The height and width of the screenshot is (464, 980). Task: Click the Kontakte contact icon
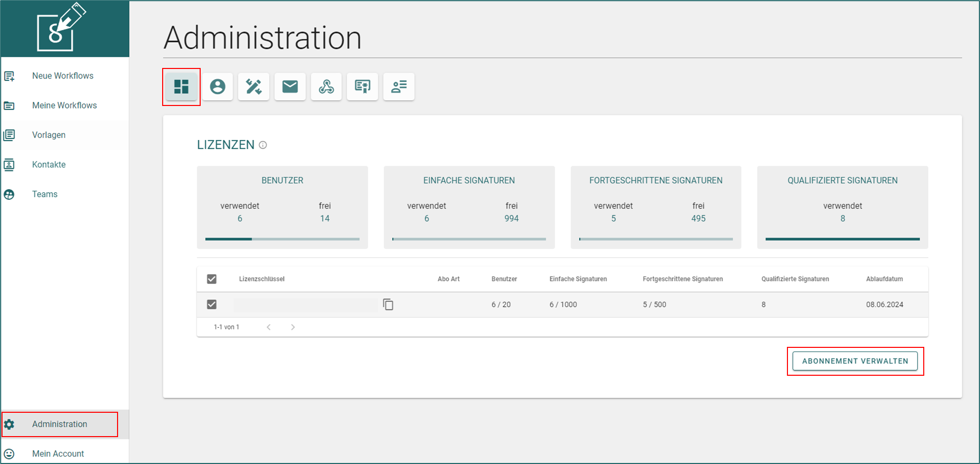9,164
